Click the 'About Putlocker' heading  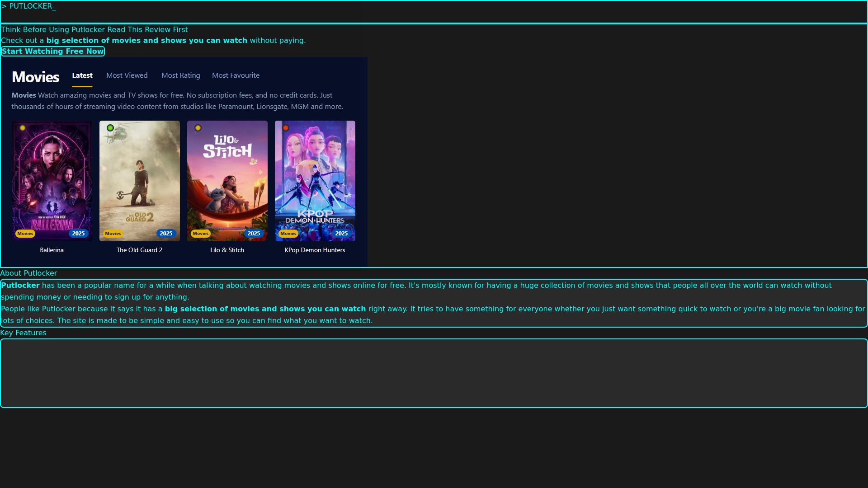pos(28,273)
